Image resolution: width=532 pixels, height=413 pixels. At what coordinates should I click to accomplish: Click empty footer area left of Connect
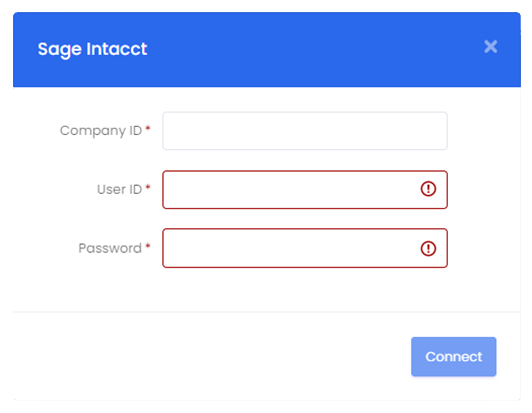pyautogui.click(x=210, y=356)
